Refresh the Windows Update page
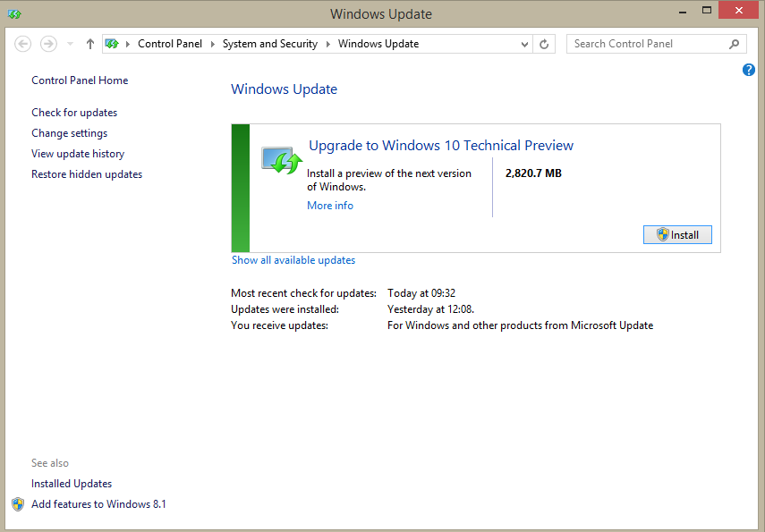The width and height of the screenshot is (765, 532). [544, 45]
